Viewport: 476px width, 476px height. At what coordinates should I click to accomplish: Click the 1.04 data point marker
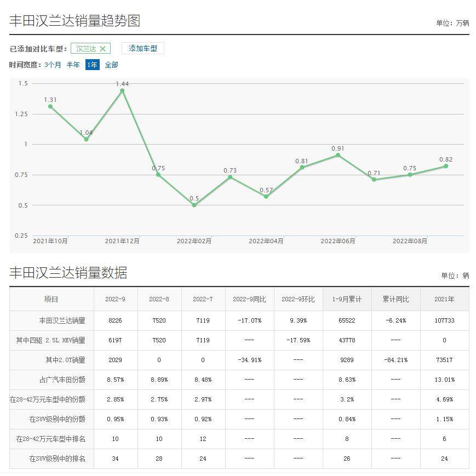tap(86, 139)
